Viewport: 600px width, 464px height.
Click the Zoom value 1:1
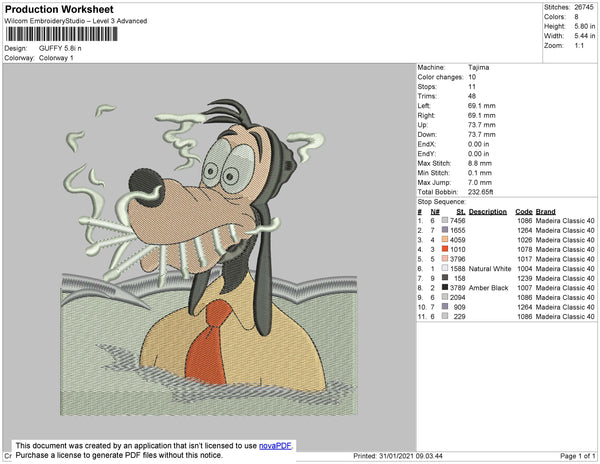pos(579,46)
